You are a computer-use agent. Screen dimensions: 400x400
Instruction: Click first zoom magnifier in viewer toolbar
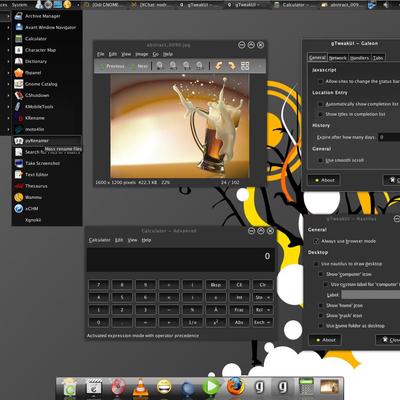(160, 66)
